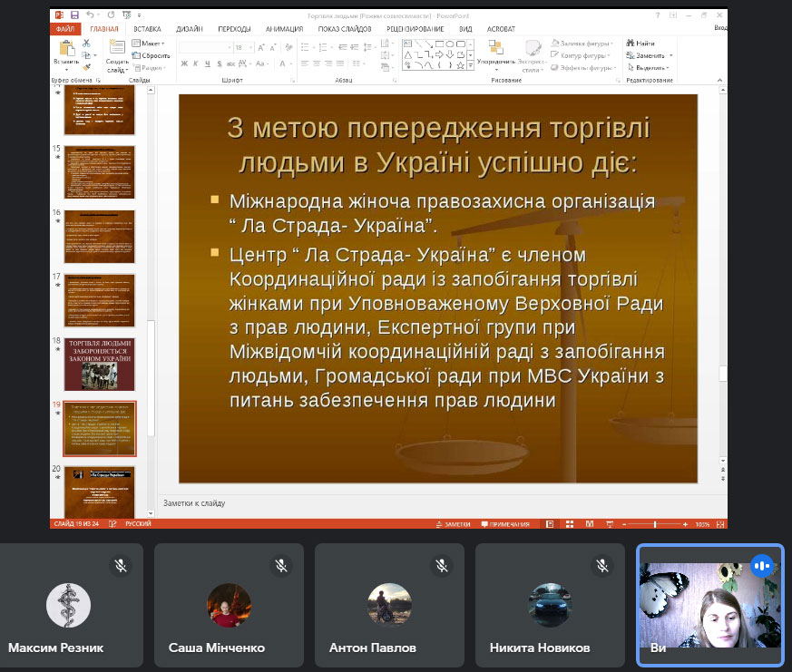
Task: Click the Упорядочить arrange icon
Action: point(496,48)
